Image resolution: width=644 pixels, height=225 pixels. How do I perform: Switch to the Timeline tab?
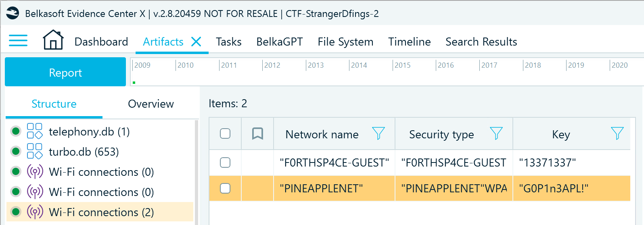click(410, 42)
